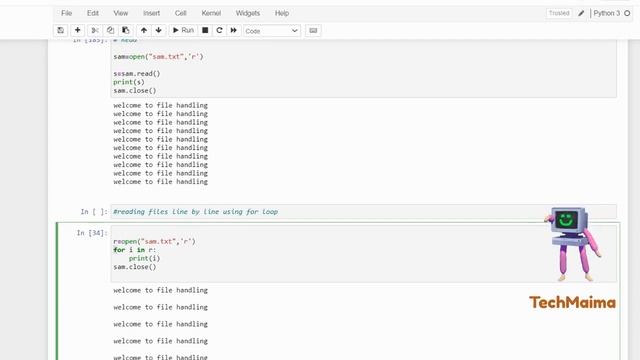Click the pencil edit mode icon

point(581,13)
